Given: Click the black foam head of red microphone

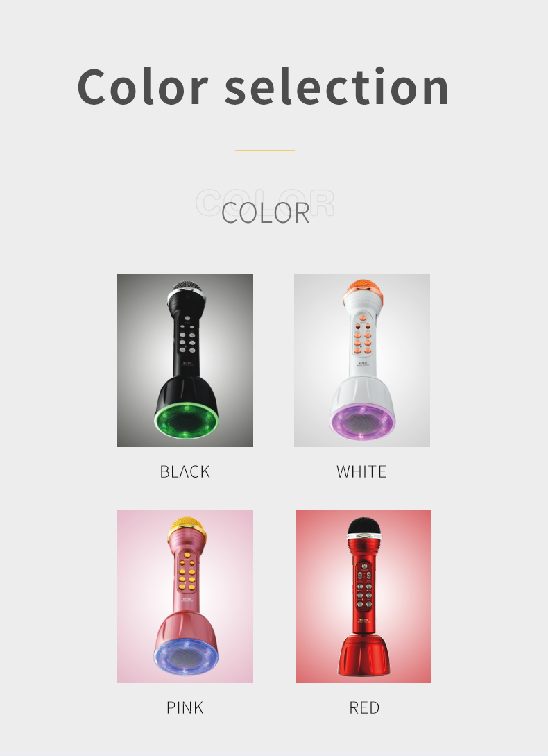Looking at the screenshot, I should click(364, 526).
